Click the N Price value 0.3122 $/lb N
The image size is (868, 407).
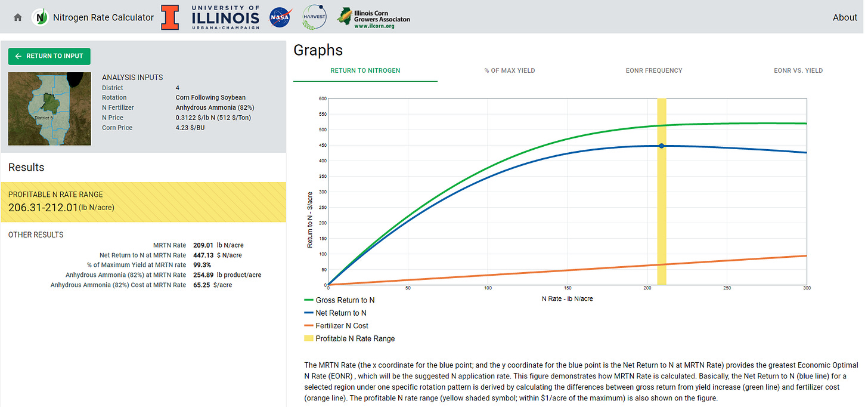click(213, 118)
